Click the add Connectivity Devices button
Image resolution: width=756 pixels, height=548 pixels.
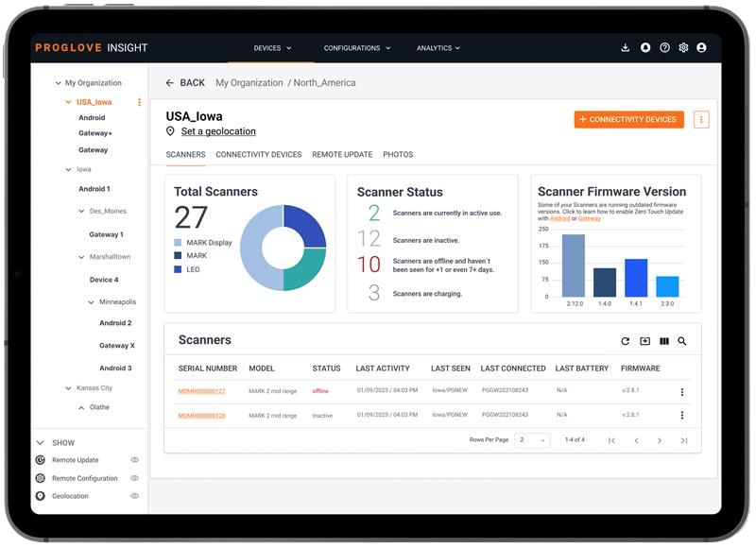(628, 120)
